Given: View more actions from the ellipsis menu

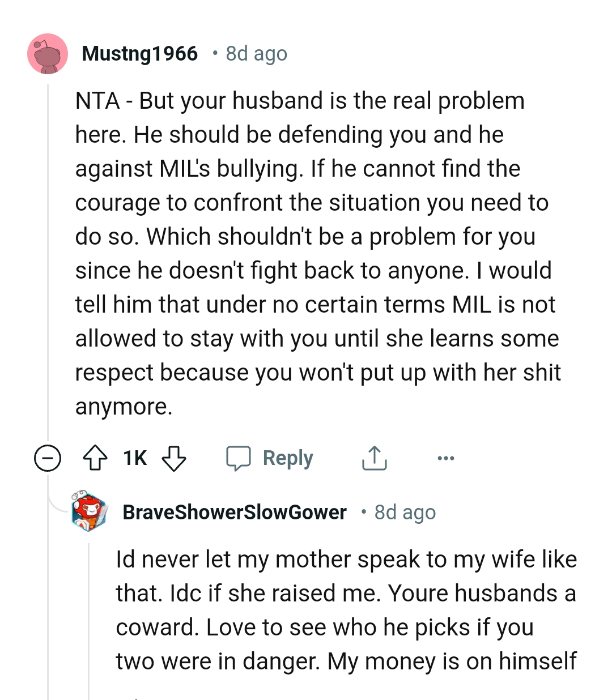Looking at the screenshot, I should (445, 458).
